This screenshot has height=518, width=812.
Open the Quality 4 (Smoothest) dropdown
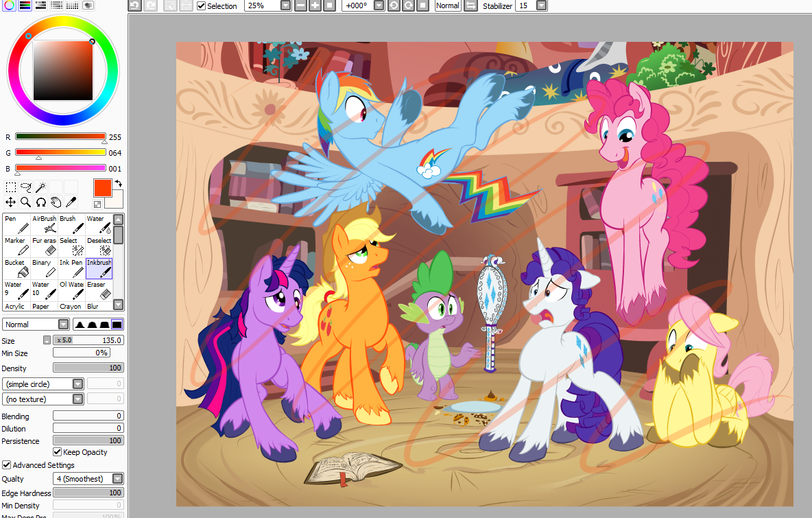88,479
